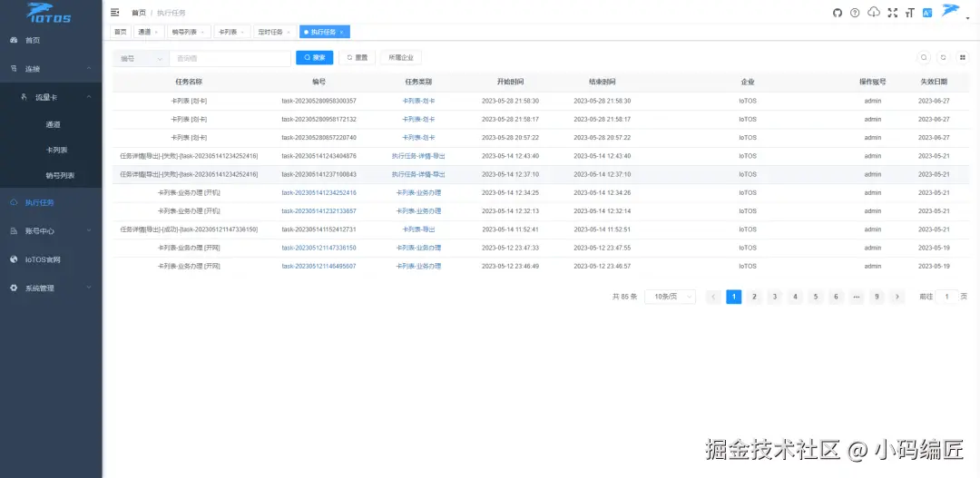Go to page 5
The image size is (980, 478).
click(816, 297)
